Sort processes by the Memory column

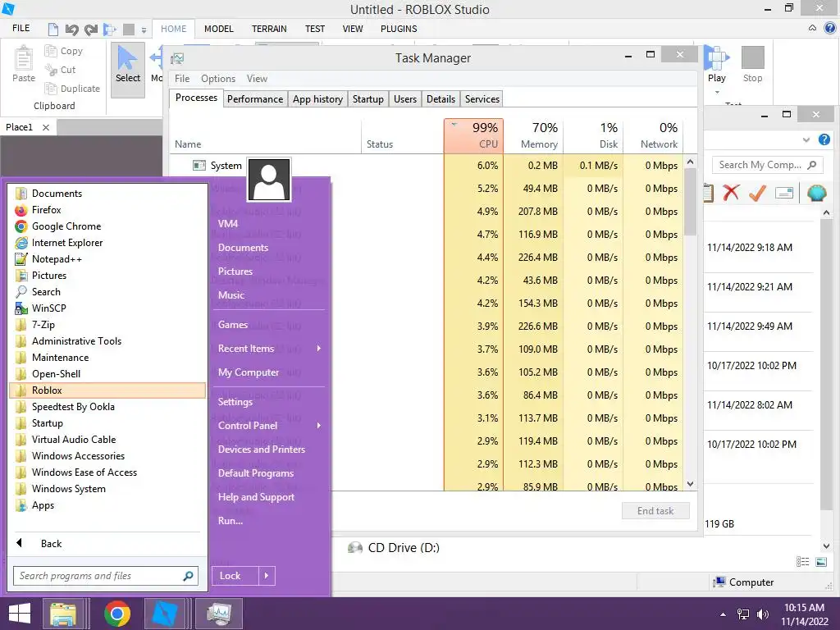pos(533,136)
